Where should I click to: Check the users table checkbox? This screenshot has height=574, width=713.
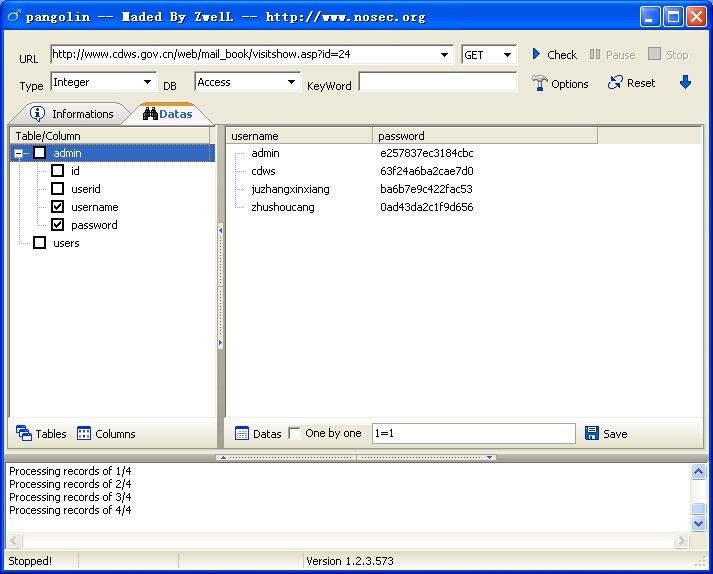[40, 242]
